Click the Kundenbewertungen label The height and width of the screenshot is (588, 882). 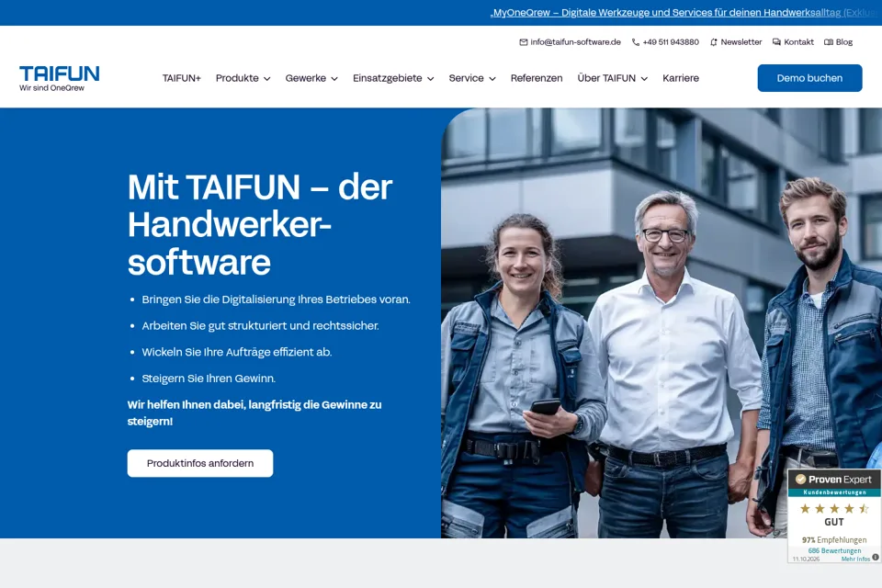[835, 492]
